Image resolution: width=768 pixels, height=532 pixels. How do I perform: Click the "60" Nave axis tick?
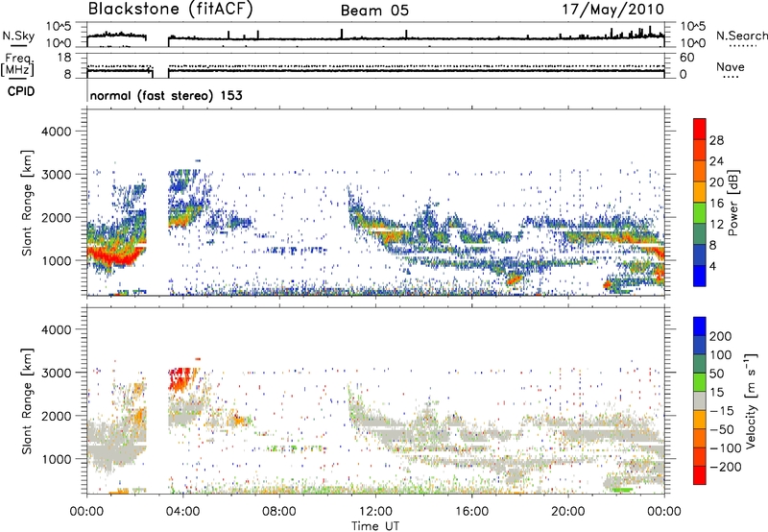tap(686, 58)
